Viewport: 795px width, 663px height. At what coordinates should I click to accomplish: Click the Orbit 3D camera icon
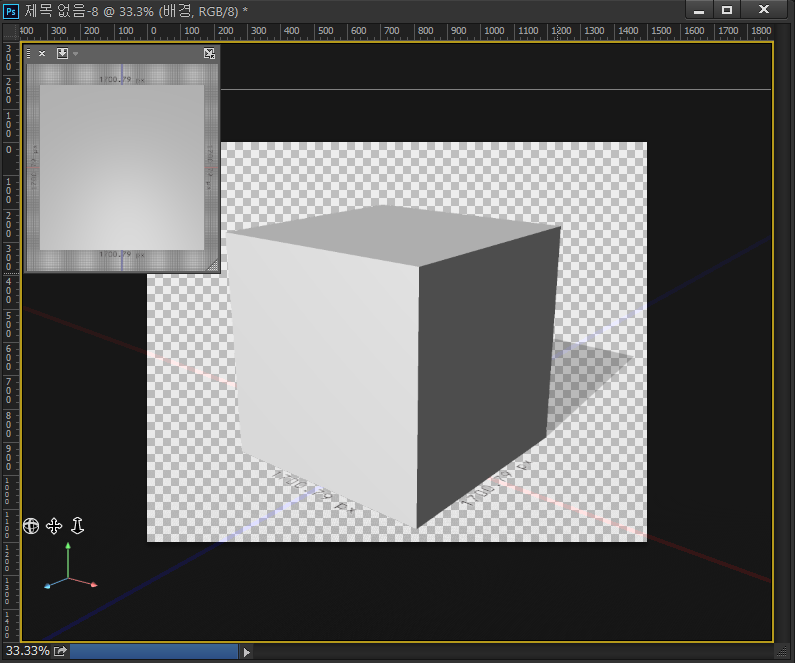point(31,526)
